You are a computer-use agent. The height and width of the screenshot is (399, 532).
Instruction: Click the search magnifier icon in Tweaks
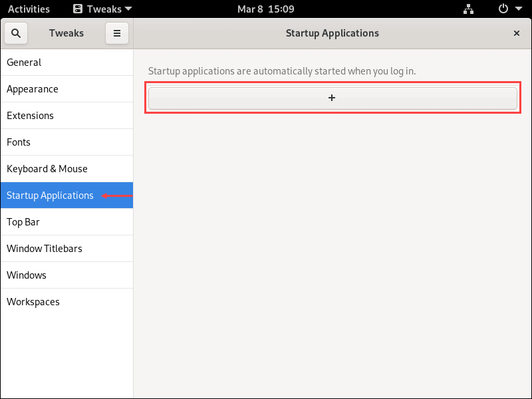point(16,33)
